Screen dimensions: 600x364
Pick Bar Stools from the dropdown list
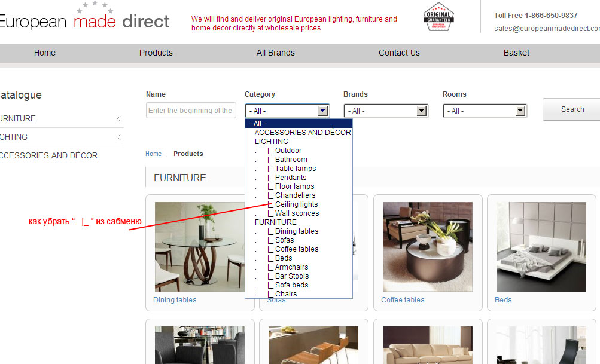(x=292, y=276)
